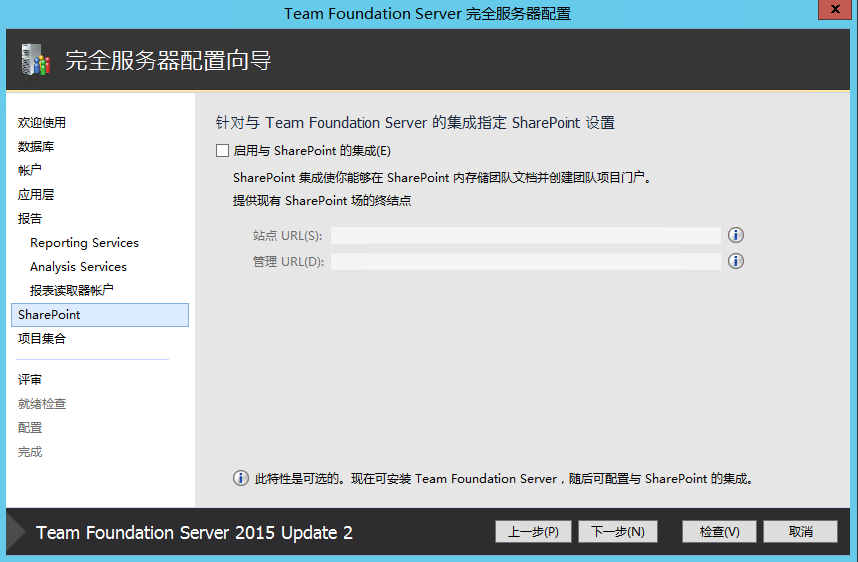Open the 应用层 step
Screen dimensions: 858x562
point(36,194)
